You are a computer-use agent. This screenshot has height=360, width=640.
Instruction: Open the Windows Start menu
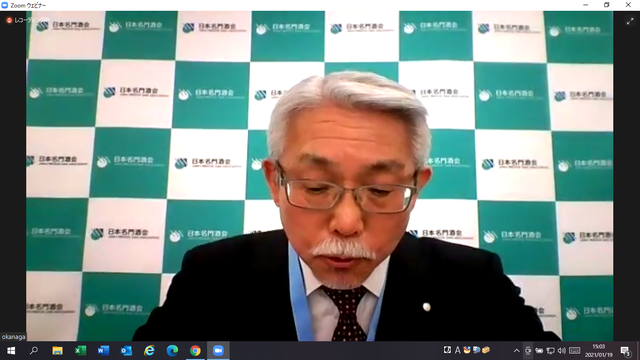11,351
